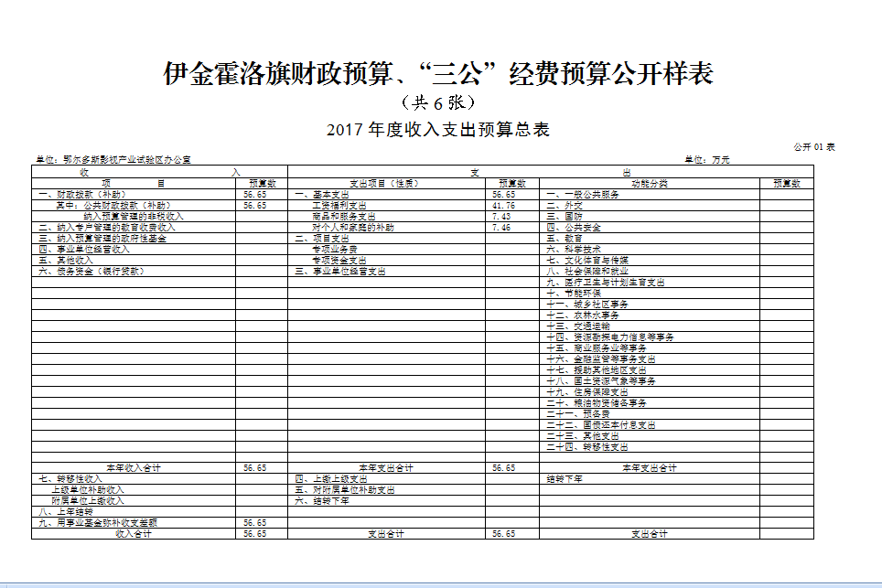Click the row 二、外交

tap(649, 206)
